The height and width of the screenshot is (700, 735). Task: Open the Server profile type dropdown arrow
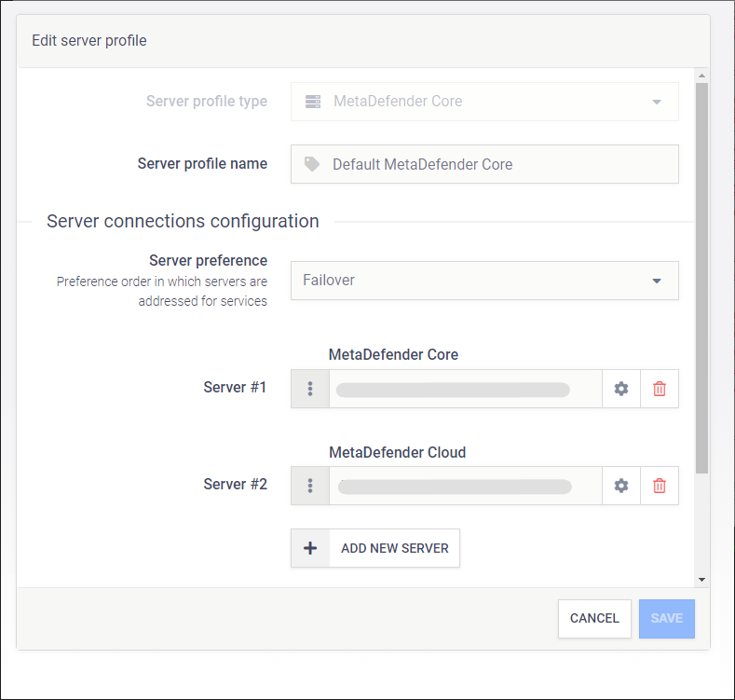click(x=656, y=102)
